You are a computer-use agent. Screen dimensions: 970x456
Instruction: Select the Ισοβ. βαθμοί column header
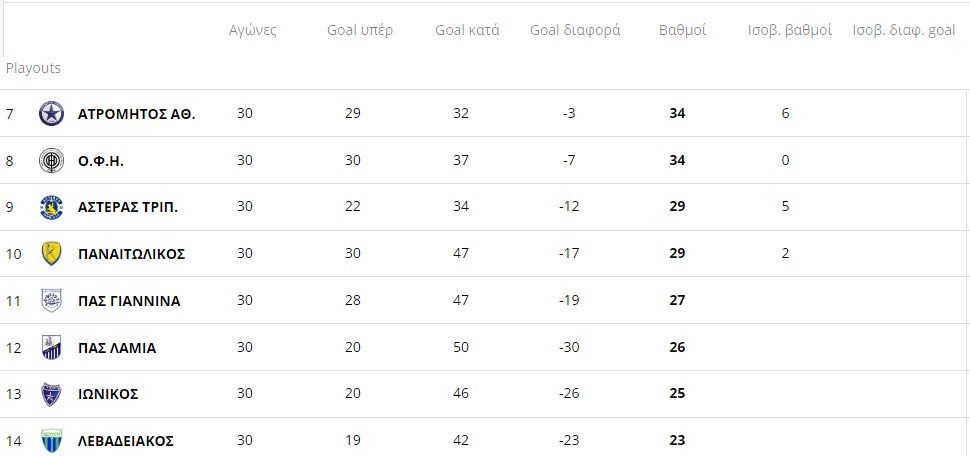[x=790, y=30]
